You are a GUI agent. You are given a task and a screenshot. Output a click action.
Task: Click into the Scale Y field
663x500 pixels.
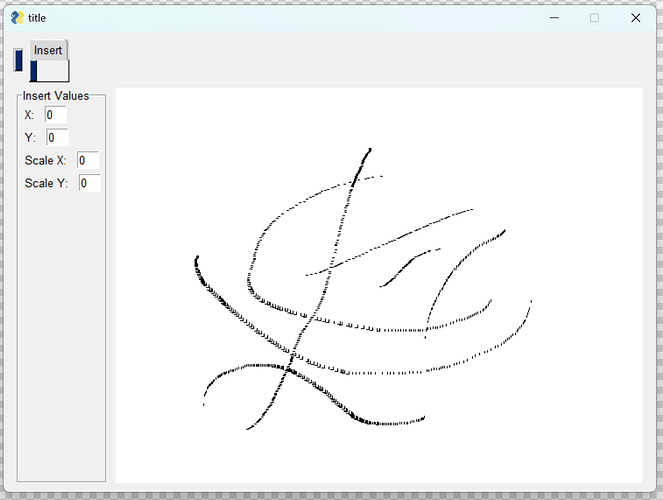(90, 183)
